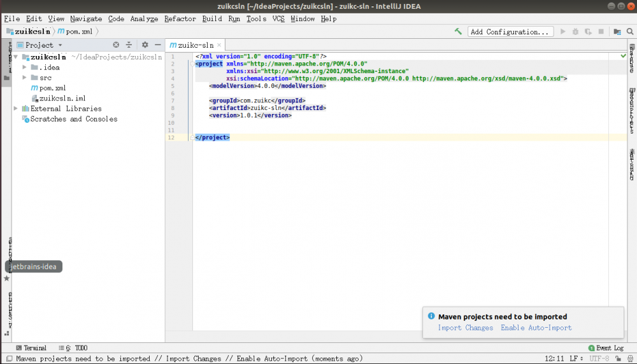Expand the src folder
Screen dimensions: 637x364
(x=24, y=78)
